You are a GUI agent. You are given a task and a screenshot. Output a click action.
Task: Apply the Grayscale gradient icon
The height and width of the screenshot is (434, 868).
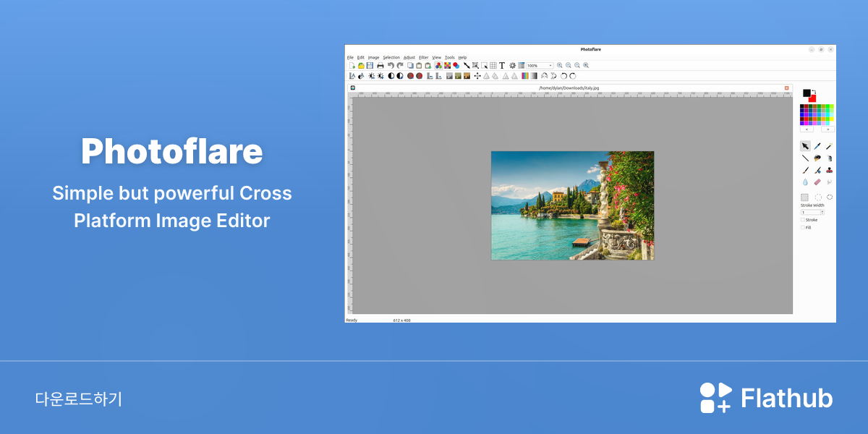point(534,75)
